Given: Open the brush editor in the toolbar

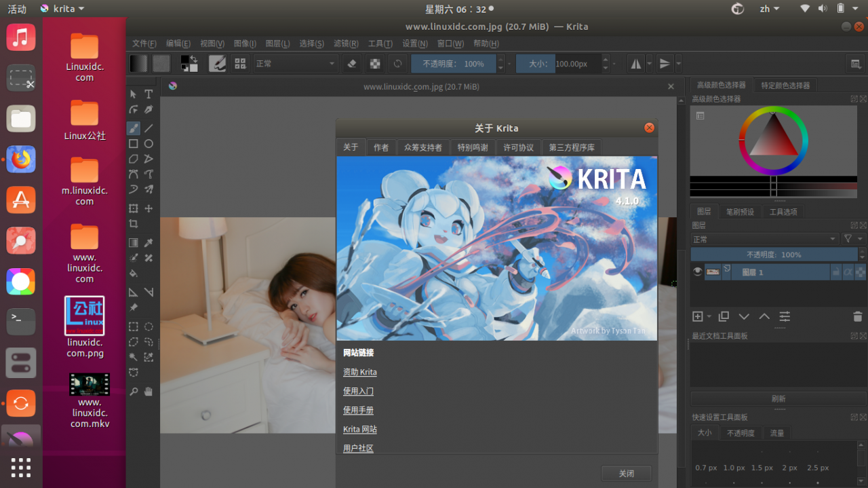Looking at the screenshot, I should (x=217, y=64).
